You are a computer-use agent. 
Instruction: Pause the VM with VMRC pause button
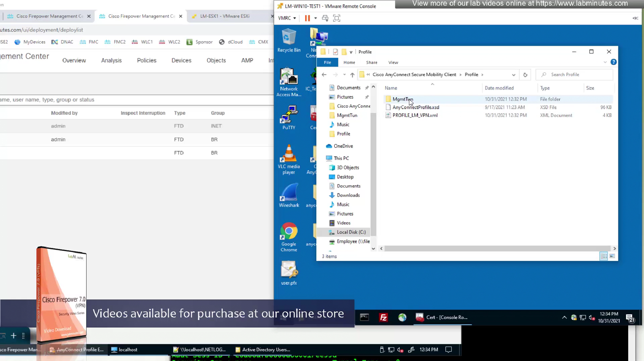pos(307,18)
